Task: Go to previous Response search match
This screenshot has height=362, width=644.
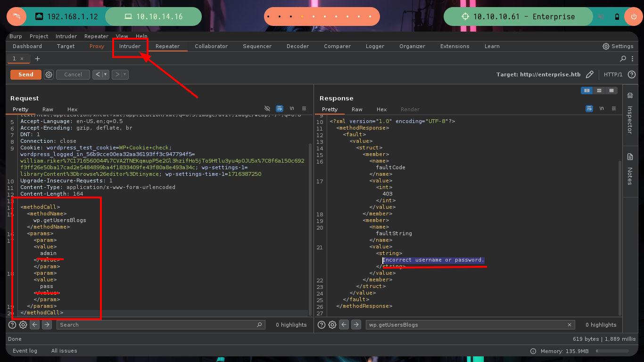Action: [x=344, y=325]
